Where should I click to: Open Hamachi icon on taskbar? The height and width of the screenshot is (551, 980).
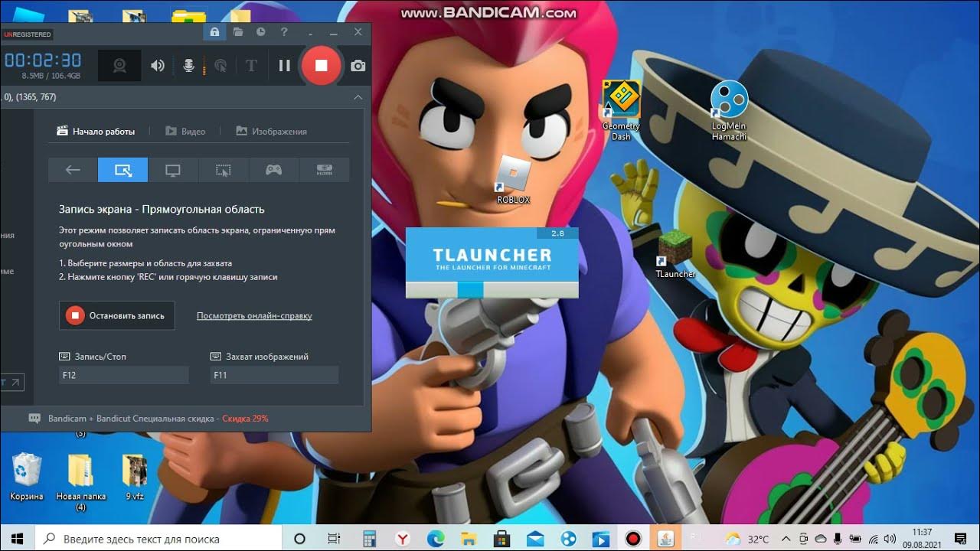pyautogui.click(x=567, y=538)
